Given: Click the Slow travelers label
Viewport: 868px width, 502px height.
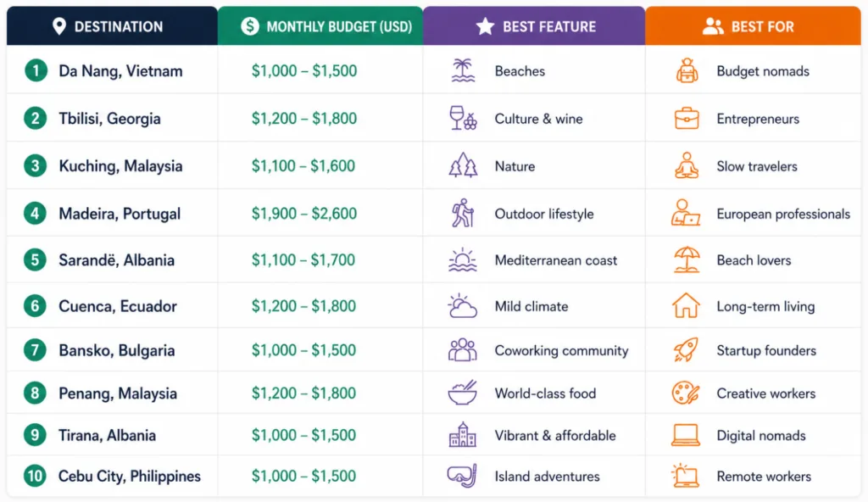Looking at the screenshot, I should (757, 166).
